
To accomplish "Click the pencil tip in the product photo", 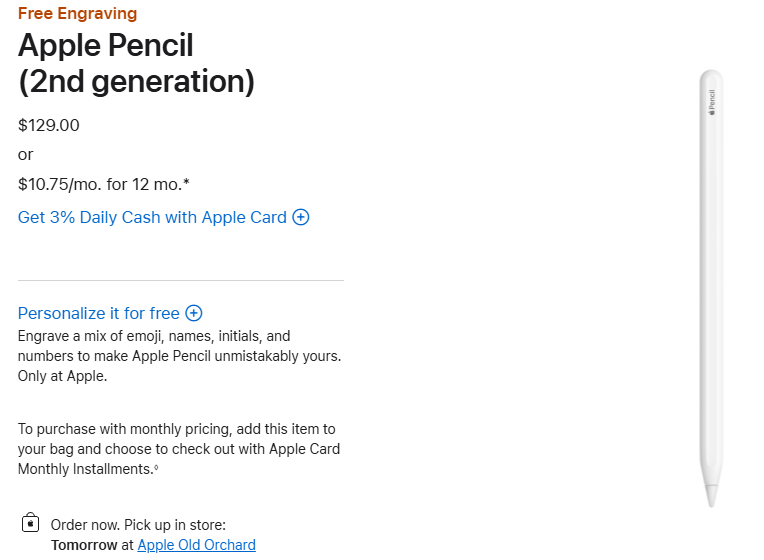I will point(710,497).
